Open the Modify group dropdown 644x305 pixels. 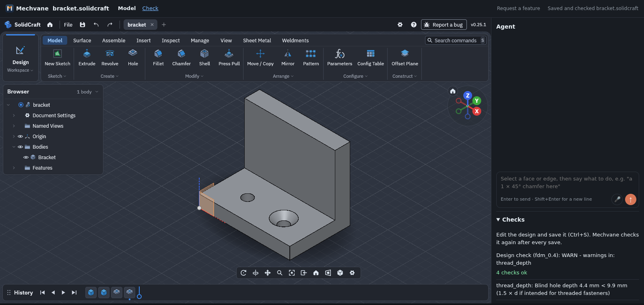[x=194, y=76]
